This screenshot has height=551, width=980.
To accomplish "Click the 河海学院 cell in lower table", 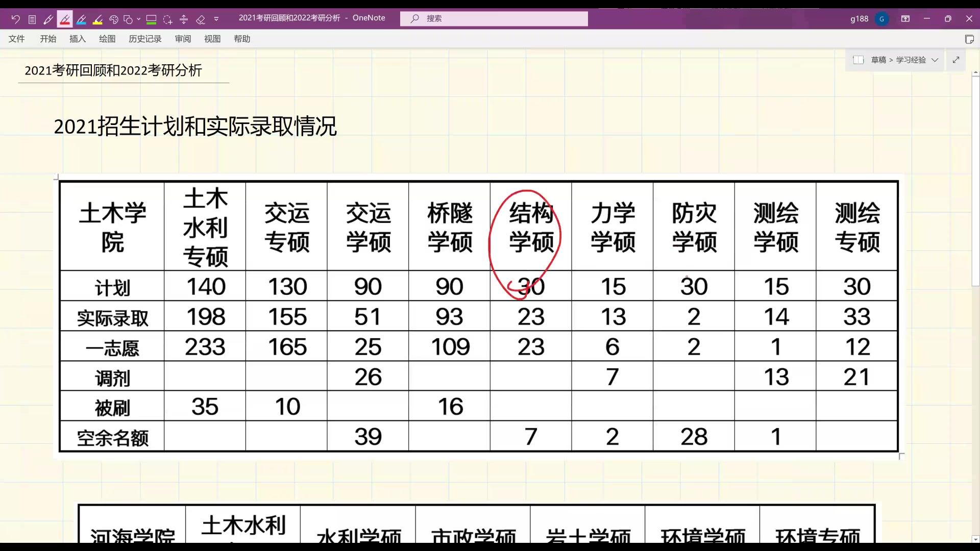I will click(132, 525).
